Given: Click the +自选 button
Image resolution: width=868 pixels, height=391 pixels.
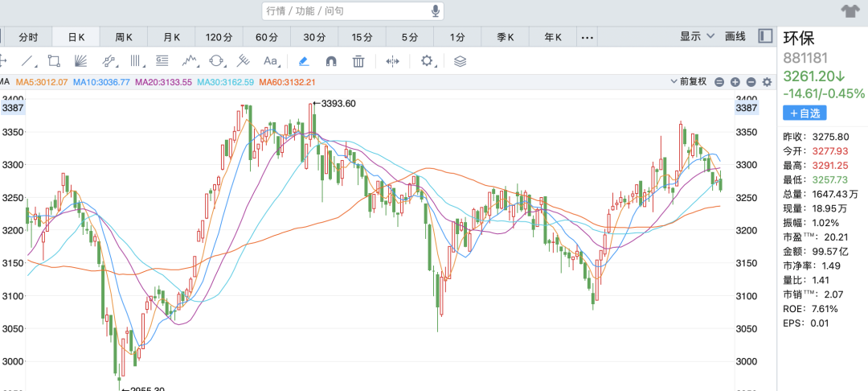Looking at the screenshot, I should (805, 113).
